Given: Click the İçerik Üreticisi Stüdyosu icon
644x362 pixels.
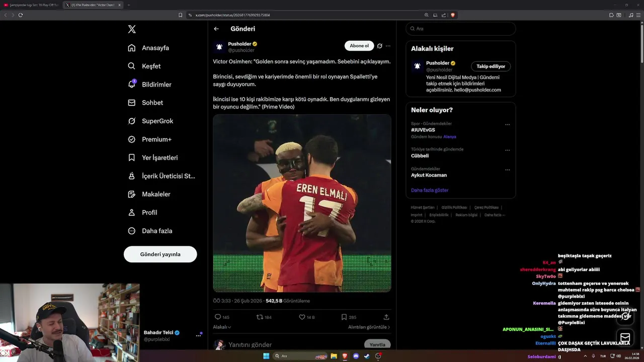Looking at the screenshot, I should pos(132,176).
